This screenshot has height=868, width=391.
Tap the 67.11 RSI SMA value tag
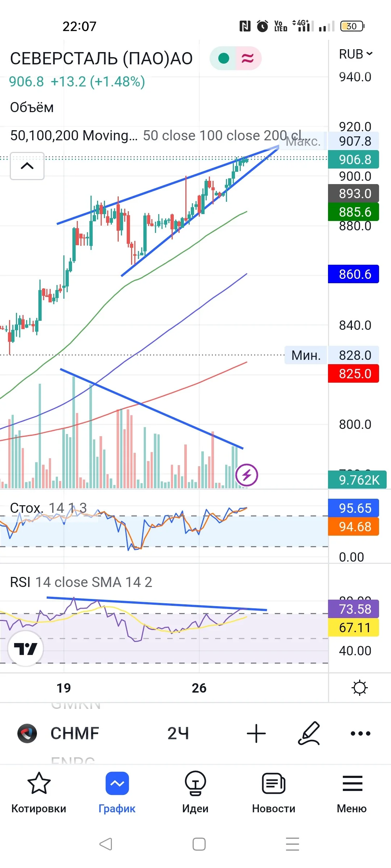coord(353,627)
